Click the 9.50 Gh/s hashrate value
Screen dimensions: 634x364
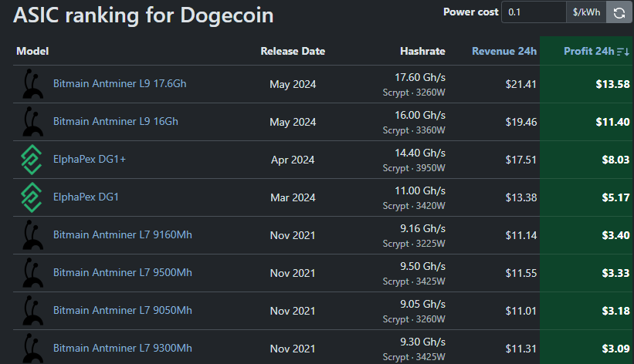pyautogui.click(x=422, y=266)
